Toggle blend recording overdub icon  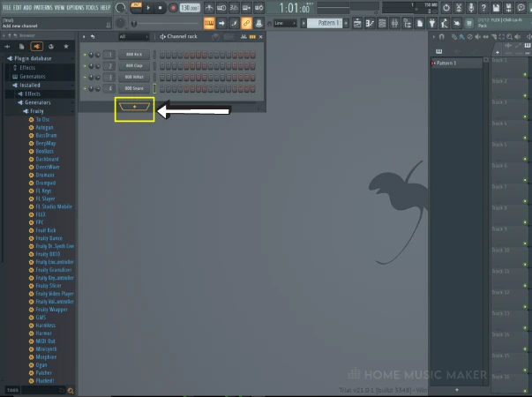[x=246, y=7]
